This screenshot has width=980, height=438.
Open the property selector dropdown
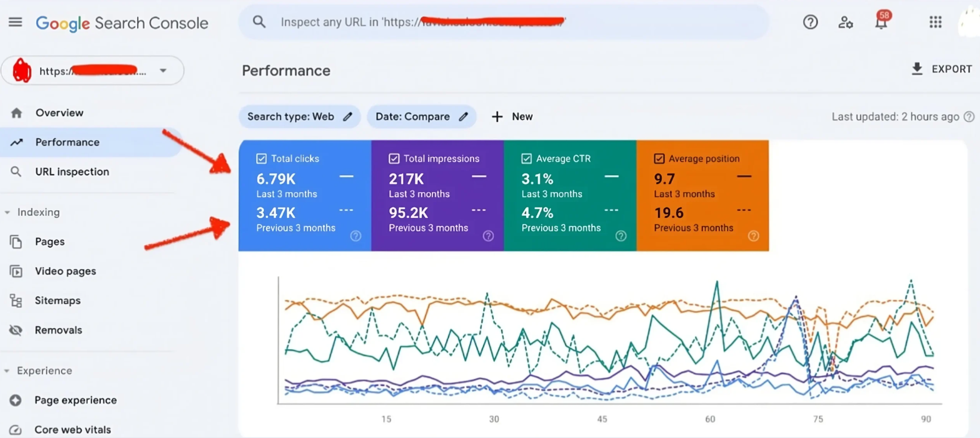coord(163,71)
